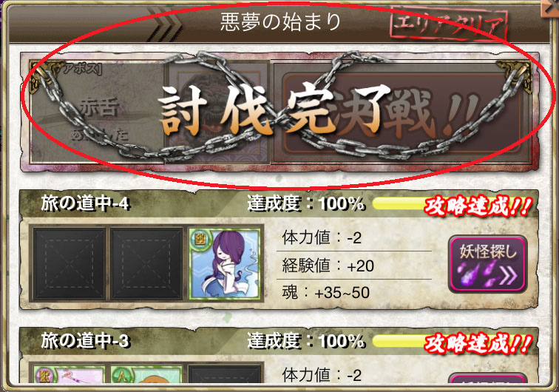Select the second yokai card with 人 badge

pos(146,374)
